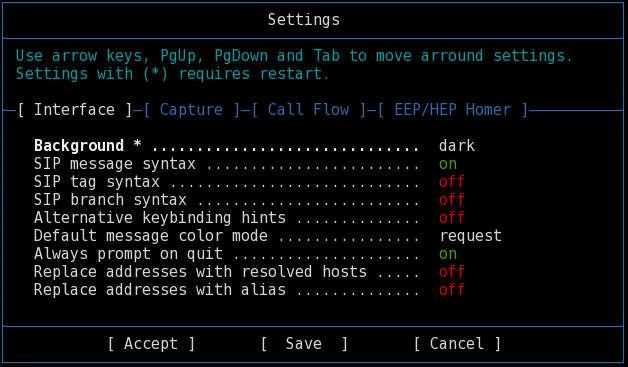
Task: Enable Replace addresses with resolved hosts
Action: coord(452,272)
